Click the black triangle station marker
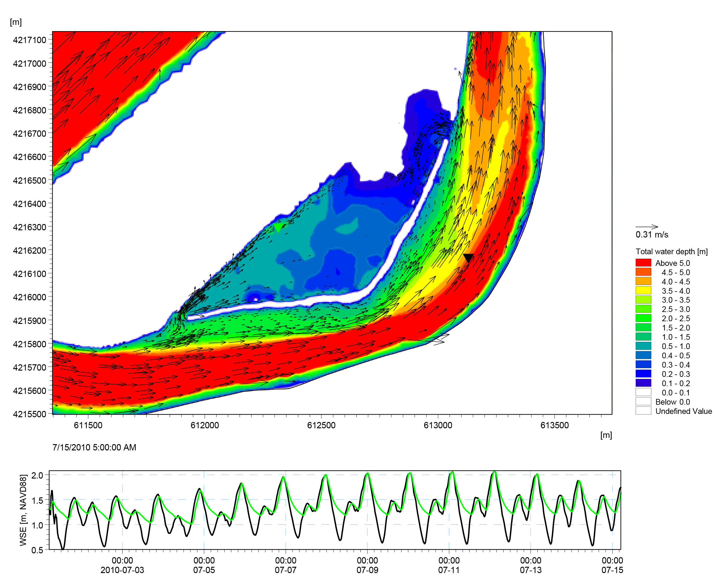715x588 pixels. (x=468, y=258)
